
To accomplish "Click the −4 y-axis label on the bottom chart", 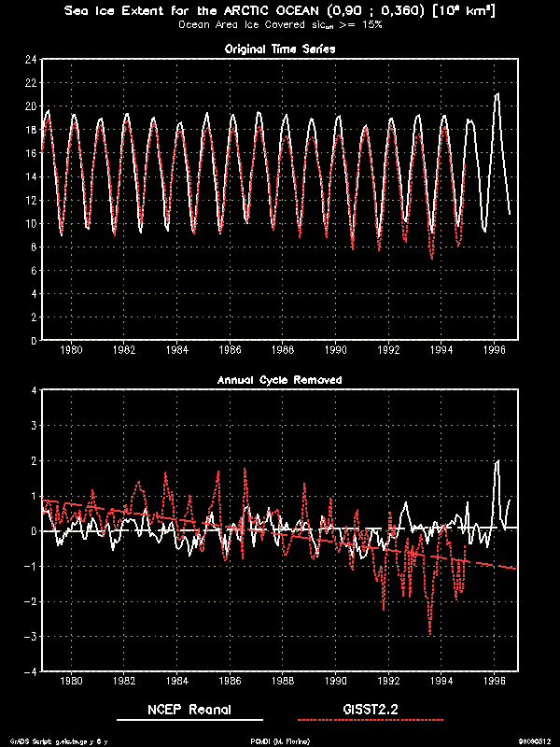I will (31, 670).
